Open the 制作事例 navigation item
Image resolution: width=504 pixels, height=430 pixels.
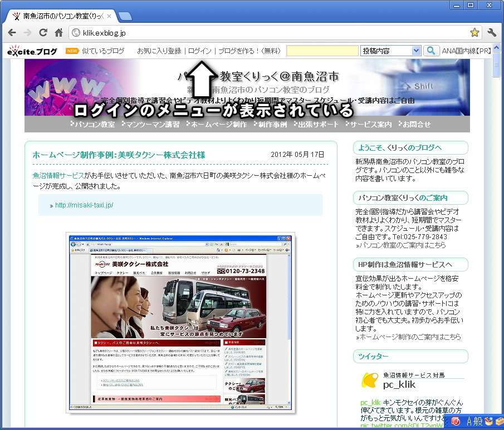point(271,124)
